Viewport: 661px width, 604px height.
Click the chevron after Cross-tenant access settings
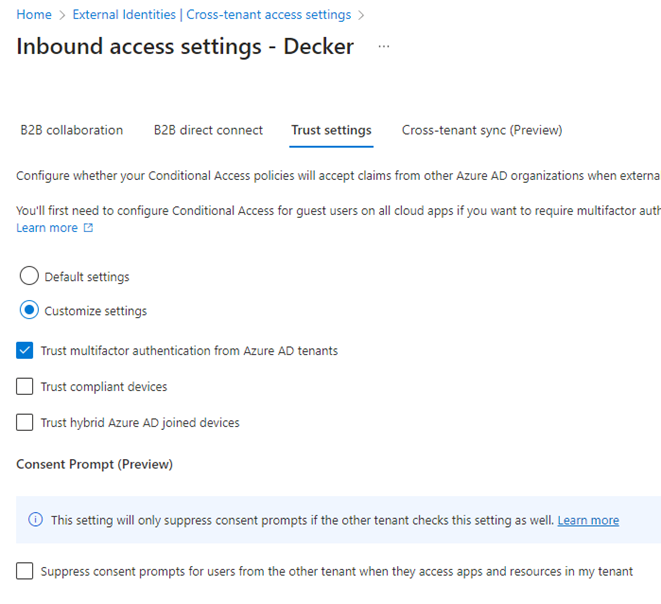point(361,15)
